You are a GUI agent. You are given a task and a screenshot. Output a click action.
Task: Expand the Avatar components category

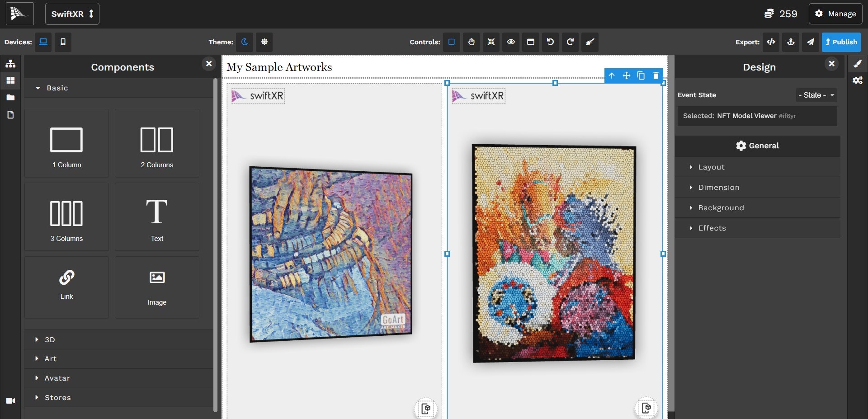[x=119, y=378]
